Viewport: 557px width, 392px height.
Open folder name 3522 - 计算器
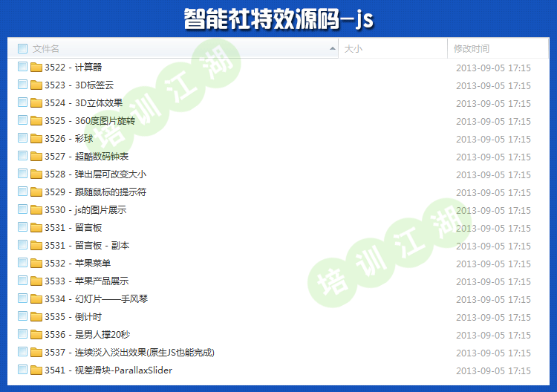(x=74, y=67)
